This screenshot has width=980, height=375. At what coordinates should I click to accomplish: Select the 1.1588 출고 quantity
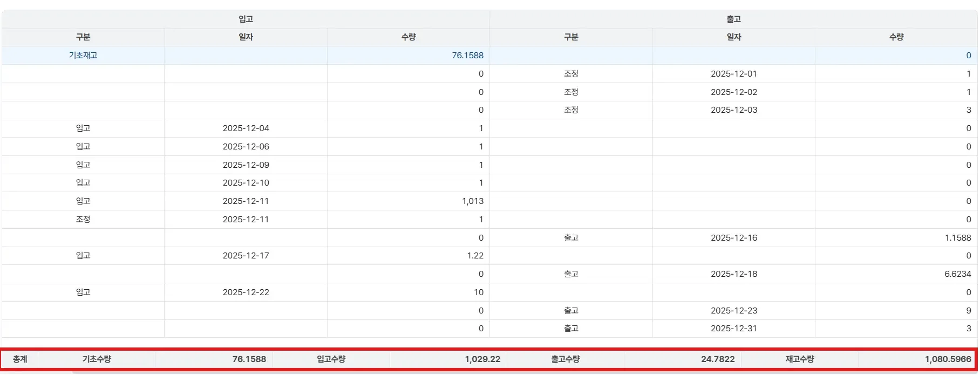958,238
